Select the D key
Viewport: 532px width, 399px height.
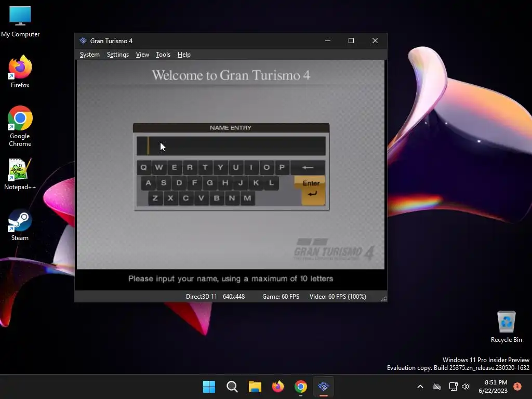coord(179,183)
